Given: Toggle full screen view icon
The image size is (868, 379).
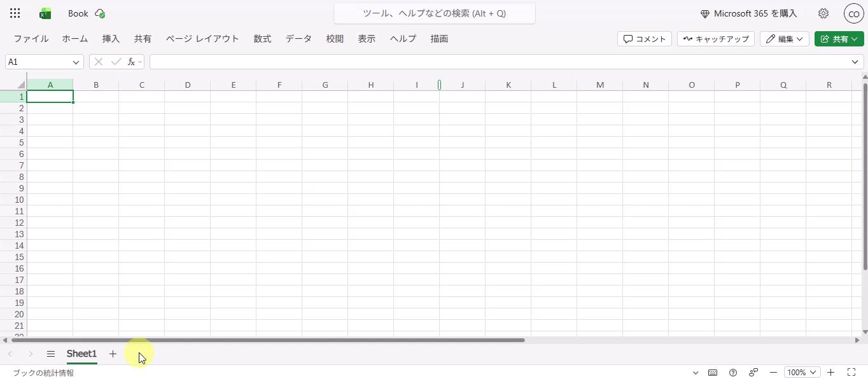Looking at the screenshot, I should pos(851,373).
